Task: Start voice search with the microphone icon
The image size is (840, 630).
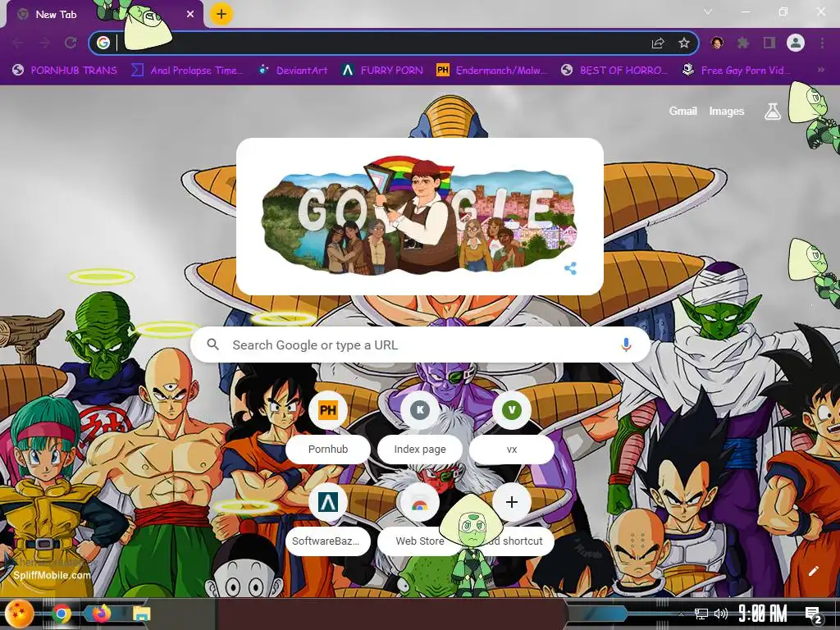Action: [x=626, y=345]
